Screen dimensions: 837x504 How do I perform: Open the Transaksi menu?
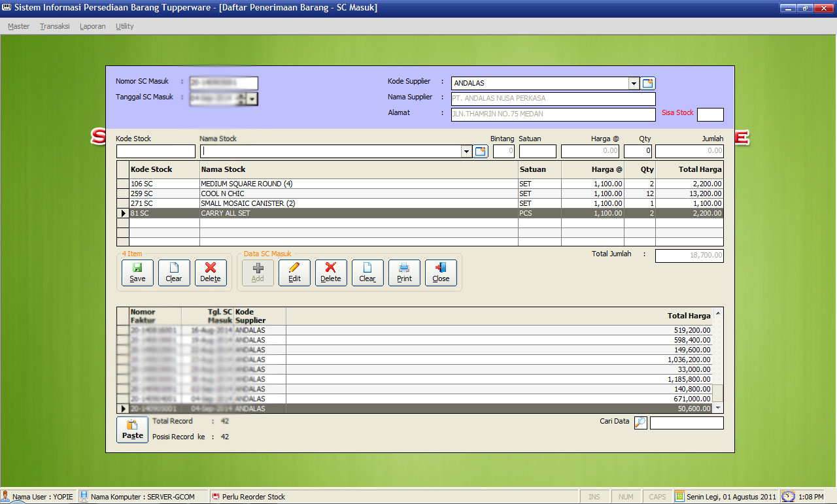[54, 26]
